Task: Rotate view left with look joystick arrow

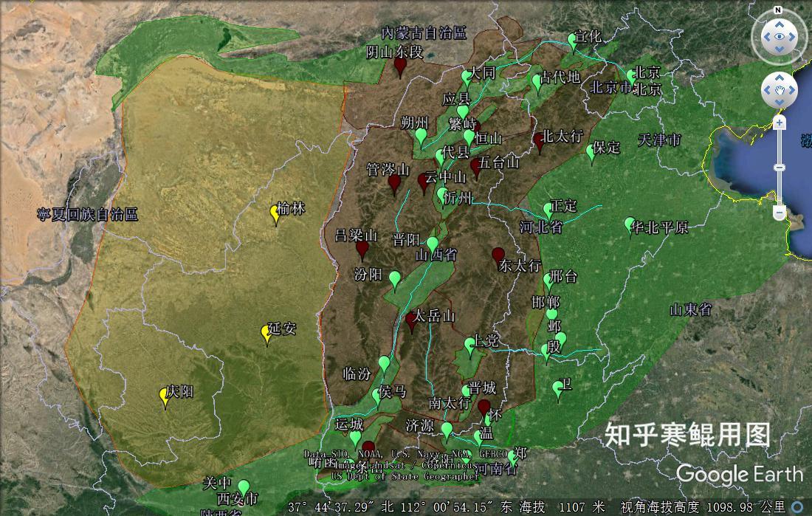Action: pyautogui.click(x=767, y=37)
